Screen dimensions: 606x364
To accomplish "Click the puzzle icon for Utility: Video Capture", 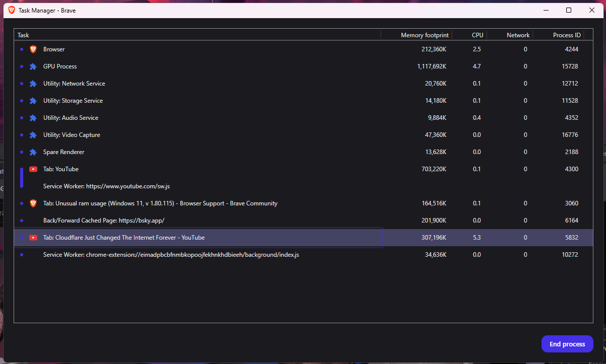I will click(x=33, y=135).
